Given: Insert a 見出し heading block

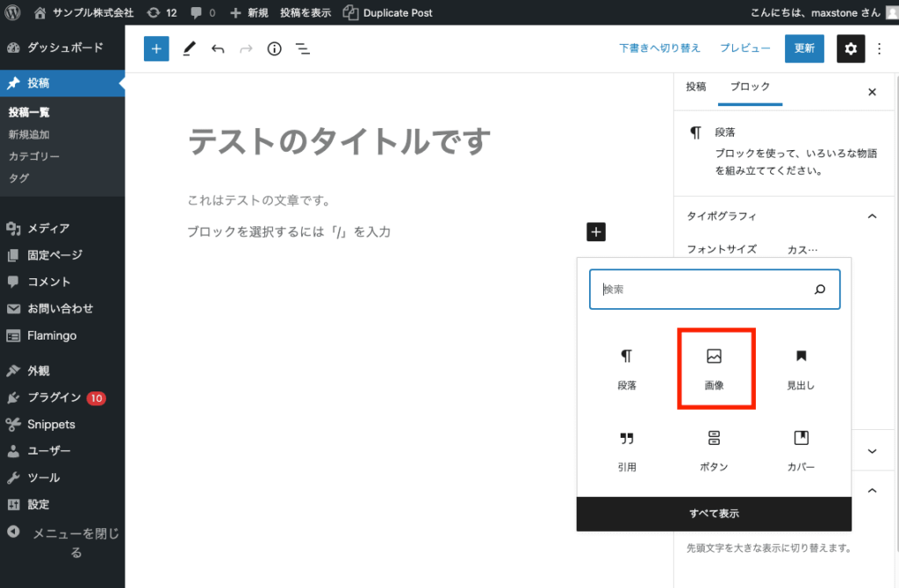Looking at the screenshot, I should click(801, 367).
